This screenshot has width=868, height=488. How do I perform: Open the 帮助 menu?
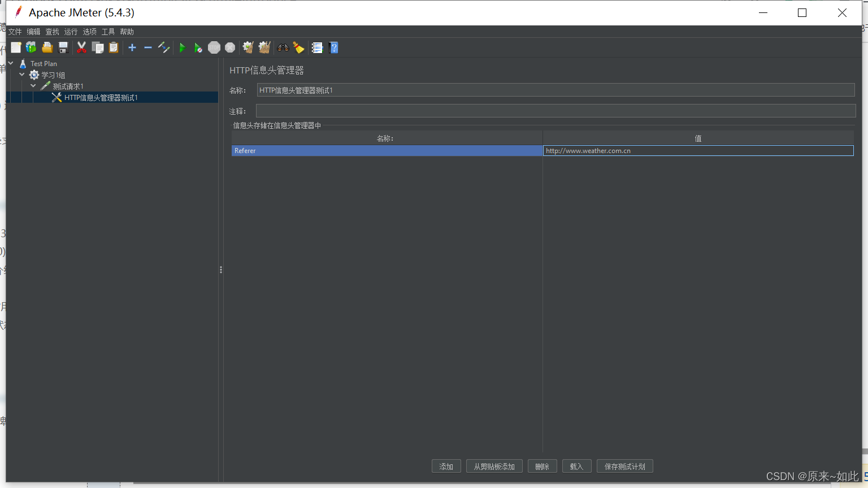click(127, 32)
